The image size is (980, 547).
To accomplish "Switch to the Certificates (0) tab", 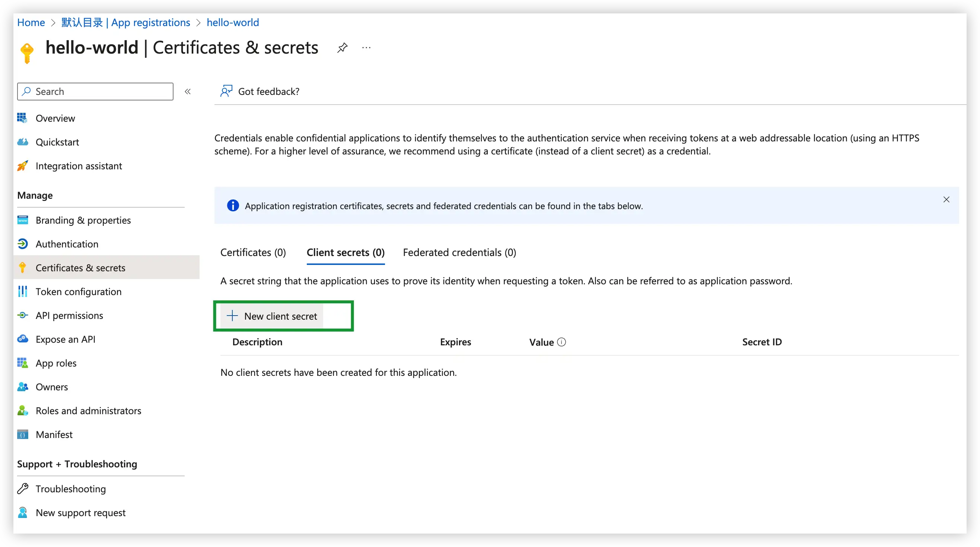I will tap(253, 252).
